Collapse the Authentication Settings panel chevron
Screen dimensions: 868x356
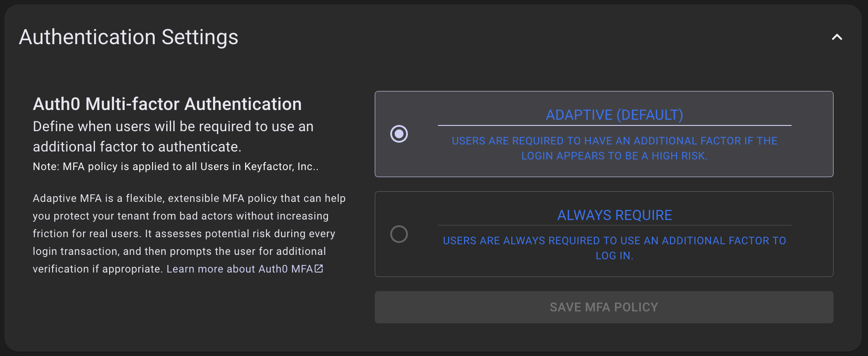(837, 37)
